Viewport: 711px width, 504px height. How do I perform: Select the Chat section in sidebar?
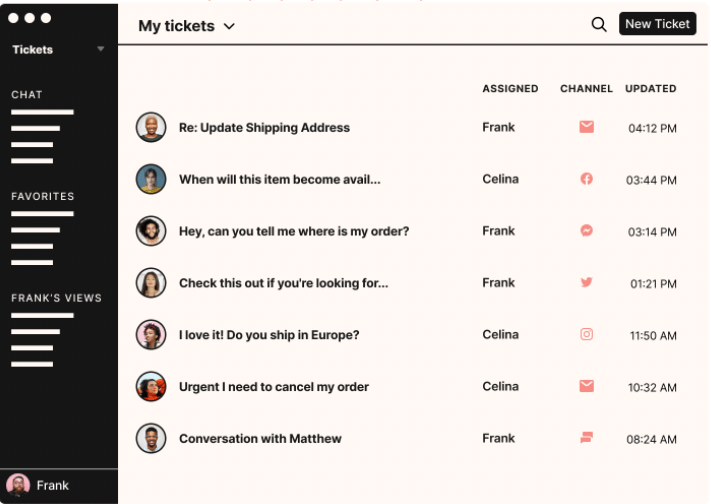[27, 95]
